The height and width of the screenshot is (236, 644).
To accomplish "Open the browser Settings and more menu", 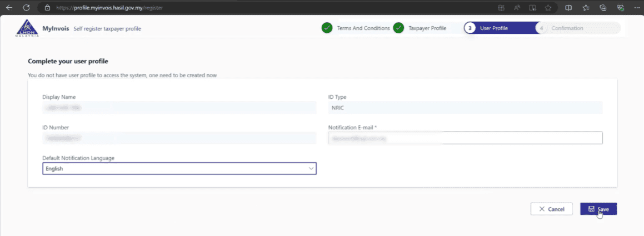I will (636, 7).
